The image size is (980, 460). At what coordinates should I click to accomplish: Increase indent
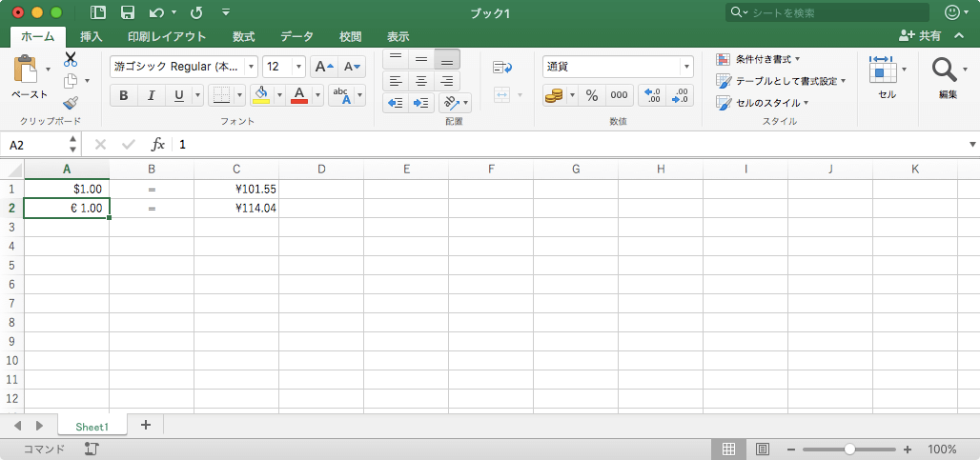point(421,103)
